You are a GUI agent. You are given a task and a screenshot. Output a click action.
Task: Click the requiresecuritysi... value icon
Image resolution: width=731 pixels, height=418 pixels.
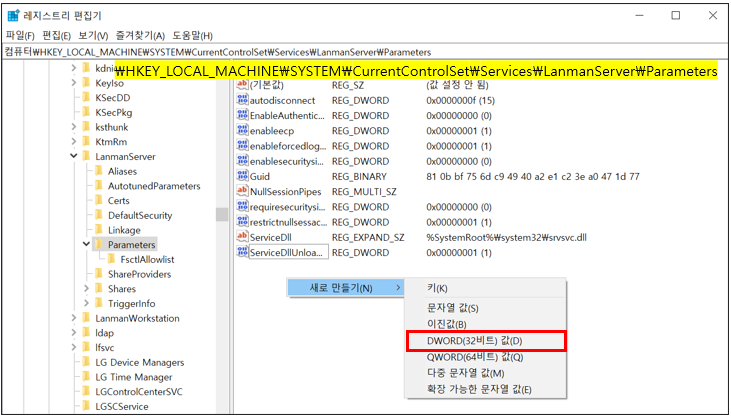click(242, 206)
